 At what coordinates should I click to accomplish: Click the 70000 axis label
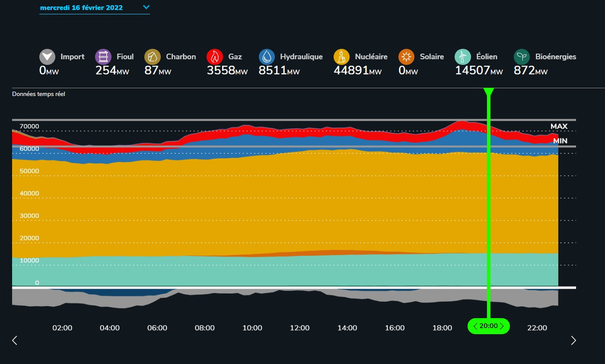29,127
